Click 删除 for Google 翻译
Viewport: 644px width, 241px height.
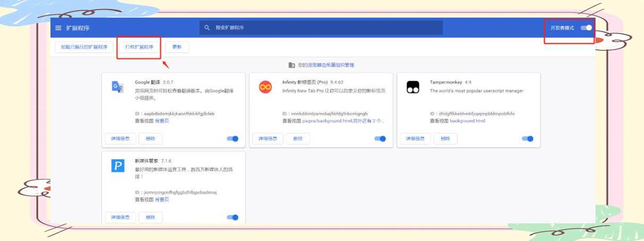point(150,139)
